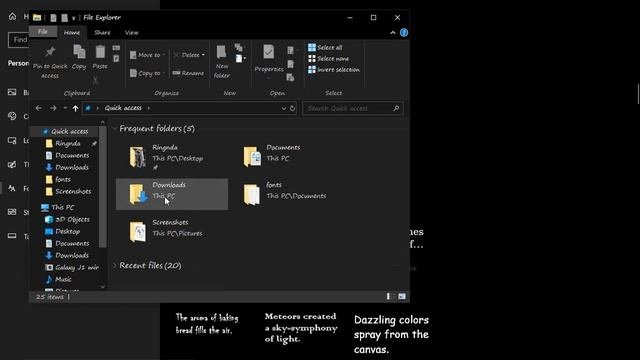Collapse the ribbon with the chevron
Viewport: 640px width, 360px height.
pos(393,33)
